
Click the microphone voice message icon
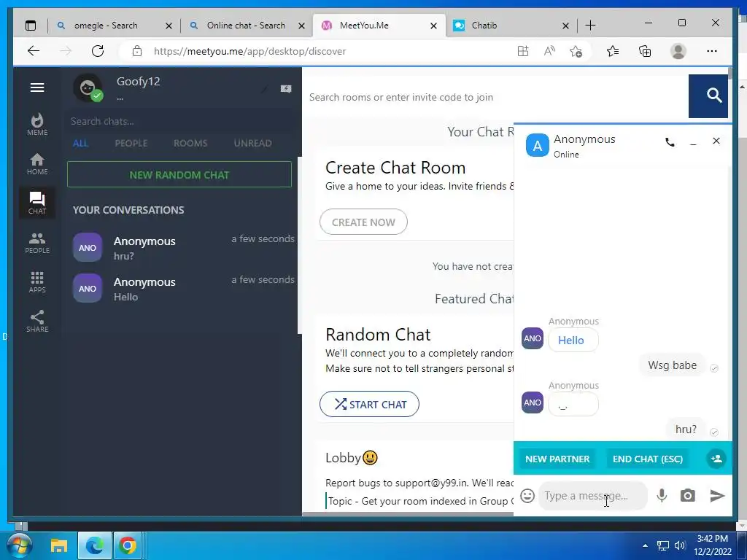tap(662, 496)
